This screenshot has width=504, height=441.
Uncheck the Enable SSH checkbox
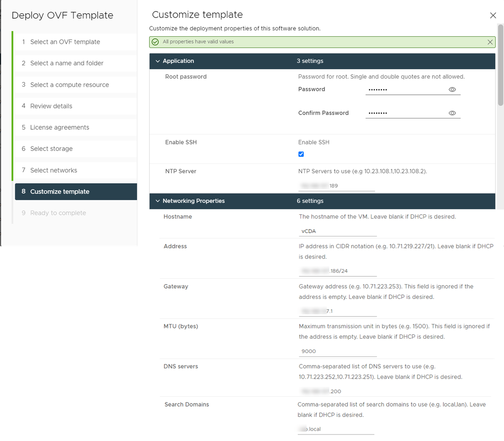point(301,154)
